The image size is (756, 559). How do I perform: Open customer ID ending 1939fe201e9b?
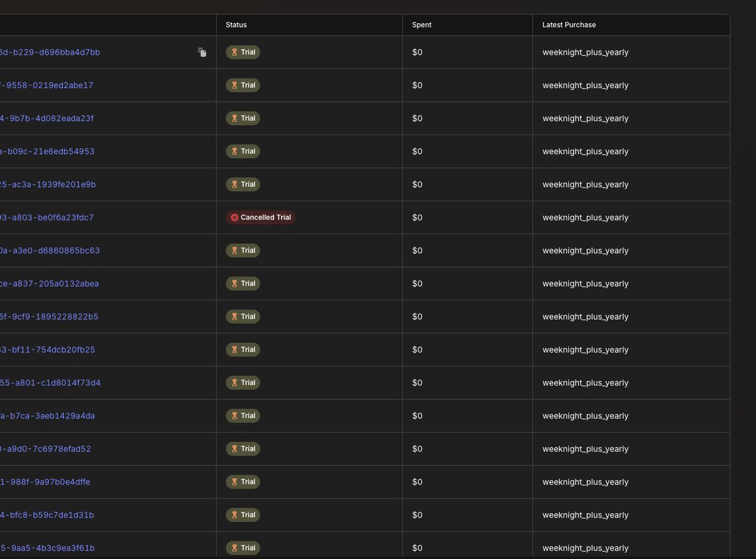48,184
